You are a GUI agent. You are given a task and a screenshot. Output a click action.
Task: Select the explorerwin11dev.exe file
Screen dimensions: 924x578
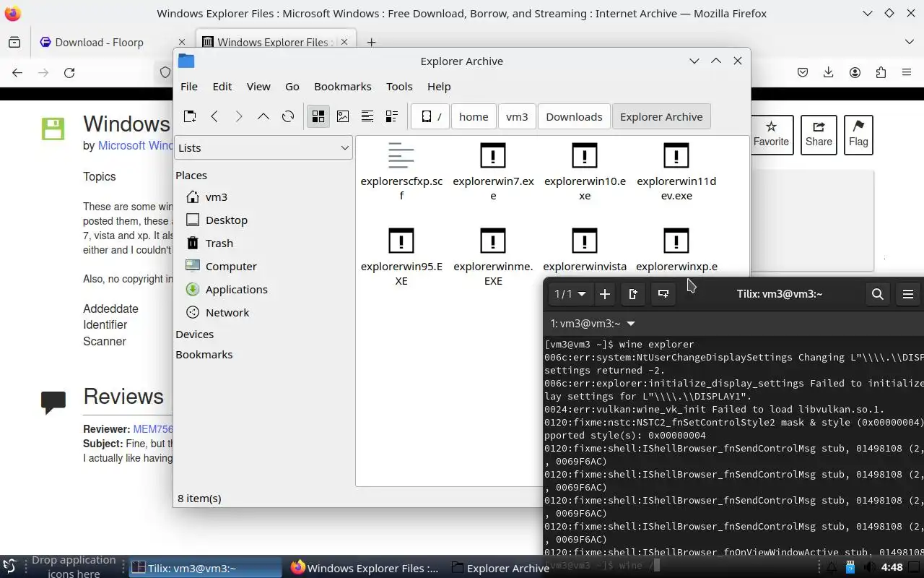coord(676,172)
